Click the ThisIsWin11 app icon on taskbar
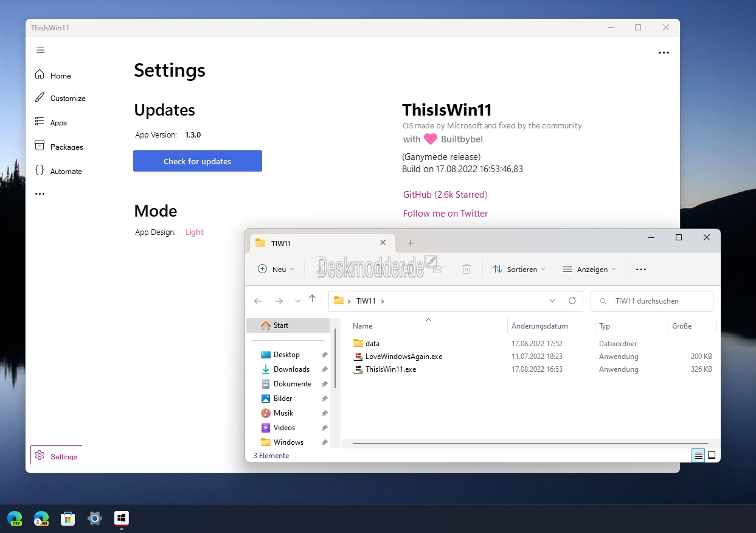This screenshot has height=533, width=756. click(x=122, y=518)
